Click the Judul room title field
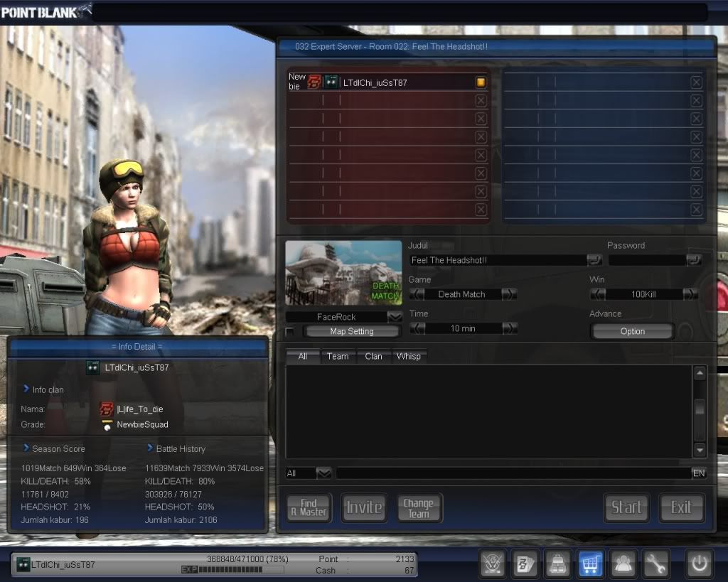This screenshot has height=582, width=728. click(498, 260)
